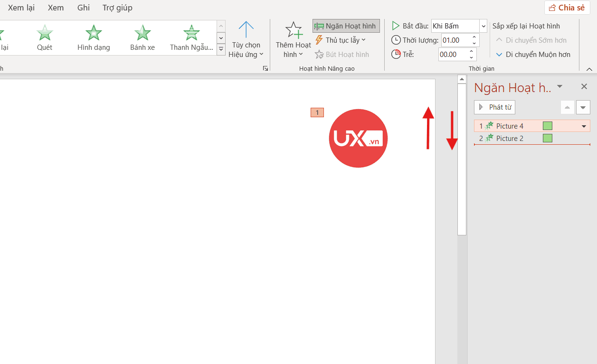Click the Phát từ button
Screen dimensions: 597x364
[494, 107]
